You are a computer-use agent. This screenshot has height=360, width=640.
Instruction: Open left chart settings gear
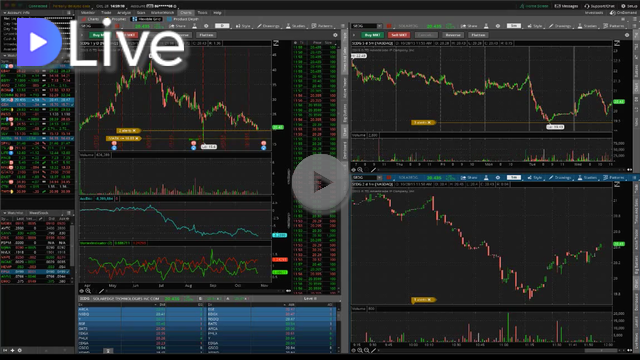click(x=206, y=26)
